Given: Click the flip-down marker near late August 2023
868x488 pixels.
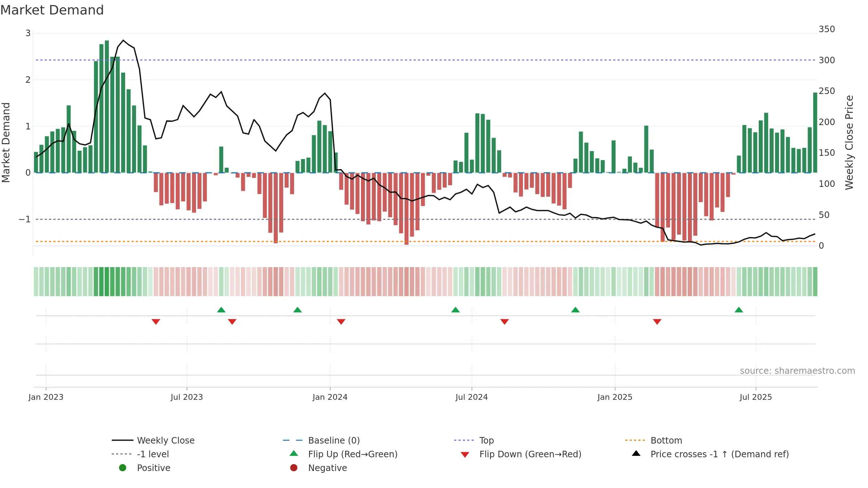Looking at the screenshot, I should [232, 322].
